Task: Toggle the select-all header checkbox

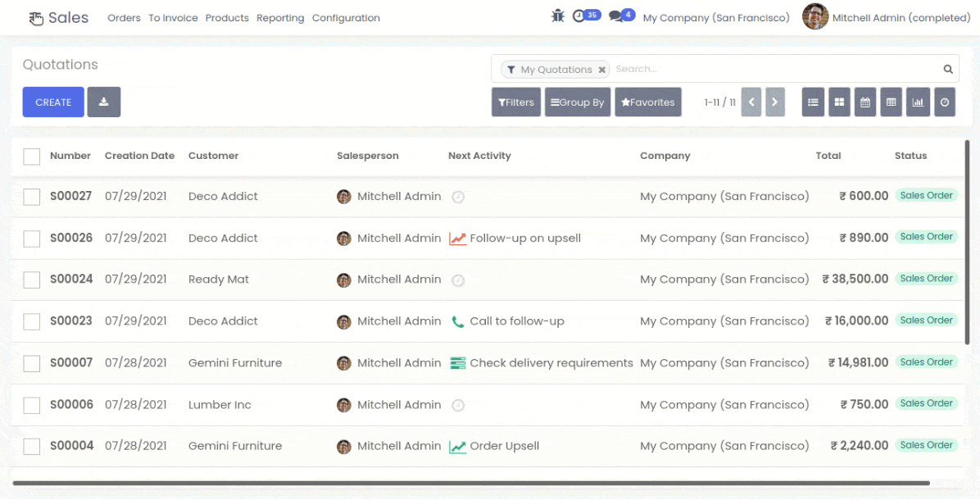Action: (32, 156)
